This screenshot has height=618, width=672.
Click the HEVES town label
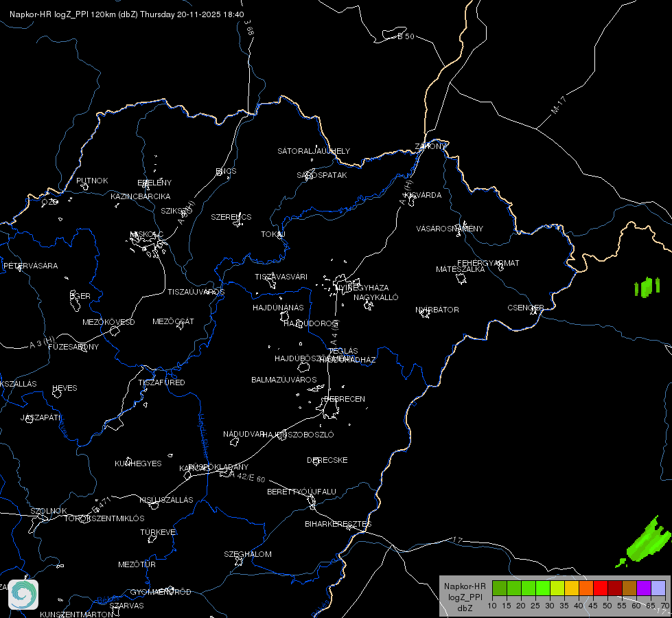[65, 388]
